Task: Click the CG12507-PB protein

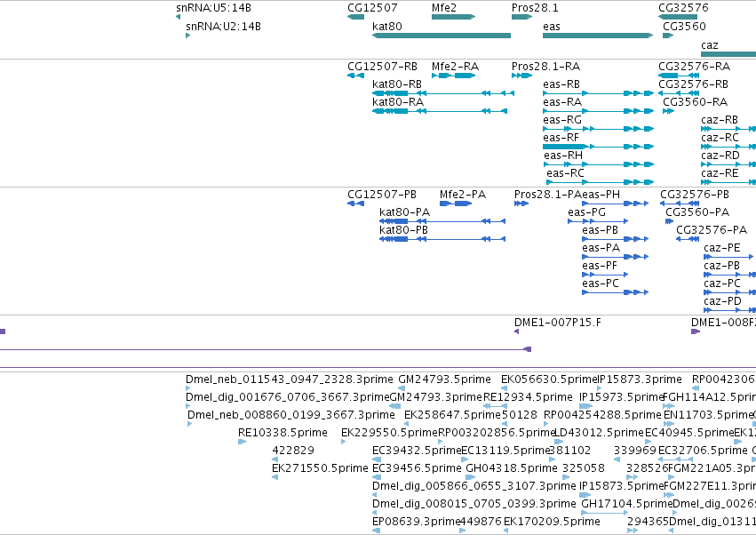Action: [x=356, y=204]
